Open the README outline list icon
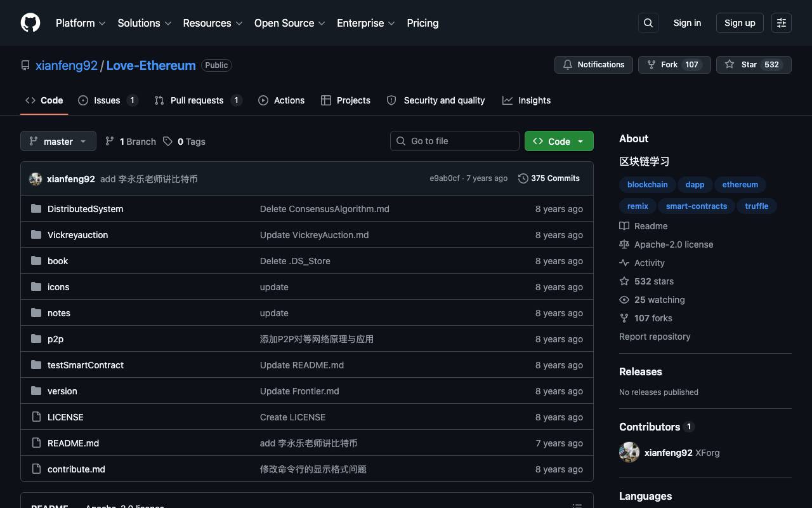Viewport: 812px width, 508px height. point(577,506)
